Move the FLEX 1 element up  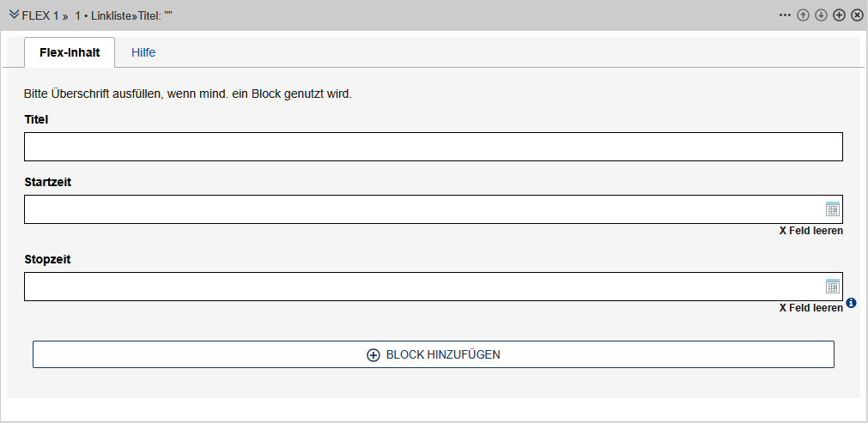coord(804,15)
